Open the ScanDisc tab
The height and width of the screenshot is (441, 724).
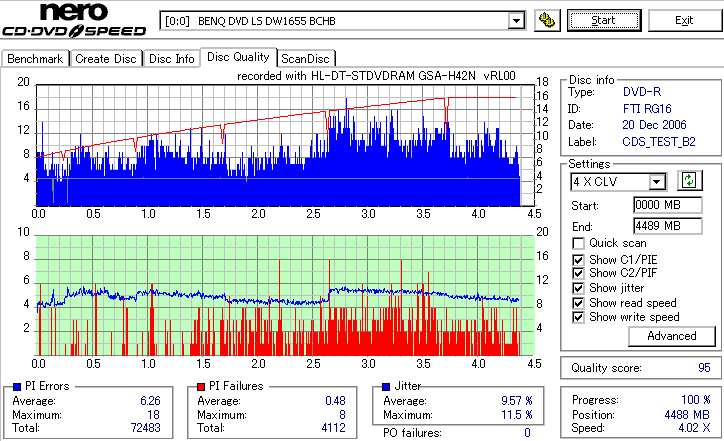[x=305, y=59]
